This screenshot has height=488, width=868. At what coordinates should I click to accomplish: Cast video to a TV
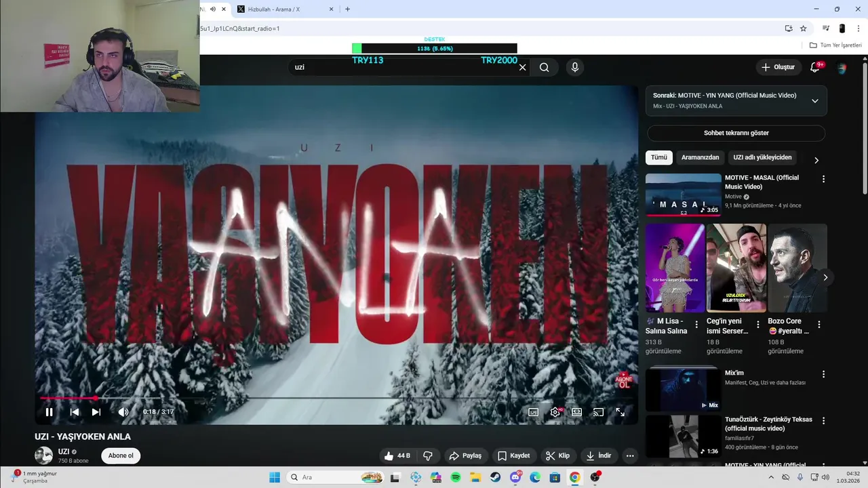(x=598, y=412)
